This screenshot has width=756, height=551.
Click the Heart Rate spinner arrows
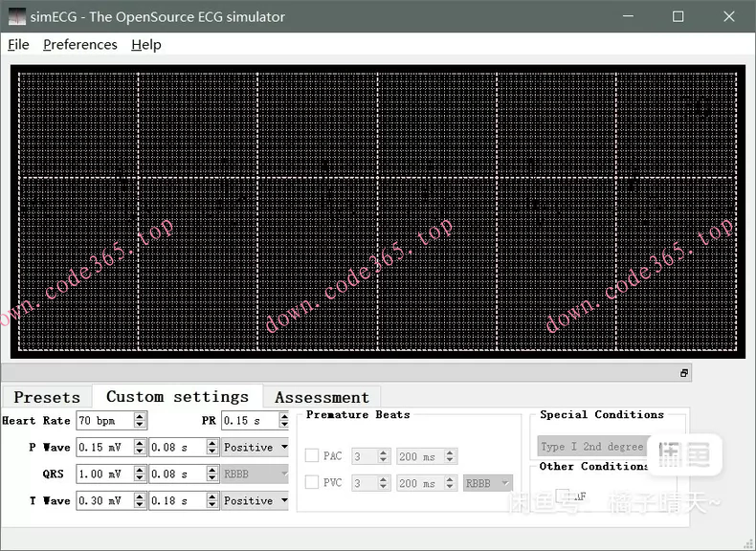140,420
